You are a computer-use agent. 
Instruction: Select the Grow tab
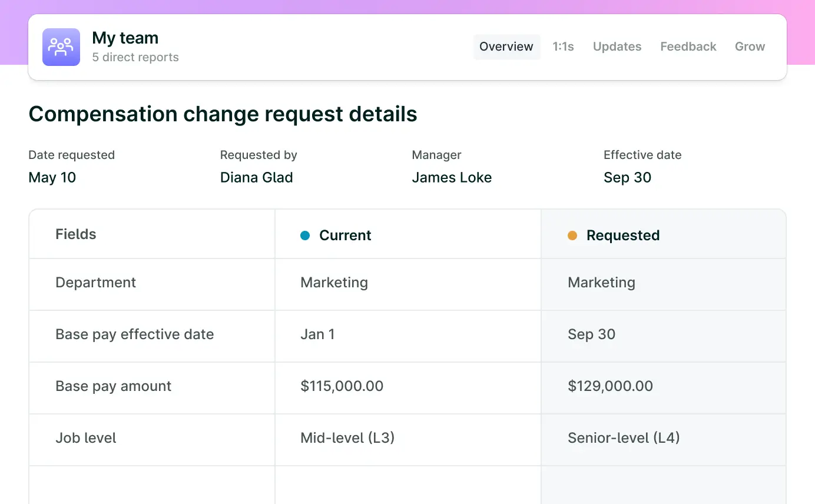(x=750, y=47)
